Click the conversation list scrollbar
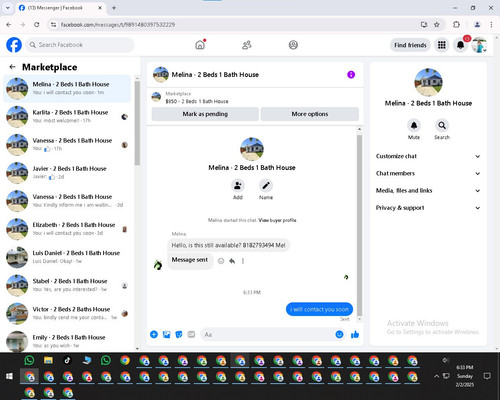This screenshot has height=400, width=500. [x=137, y=123]
